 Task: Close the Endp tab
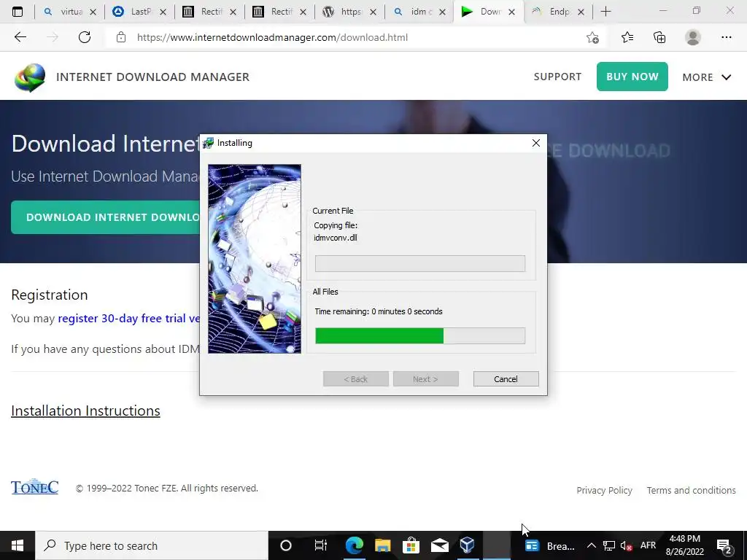click(x=581, y=12)
